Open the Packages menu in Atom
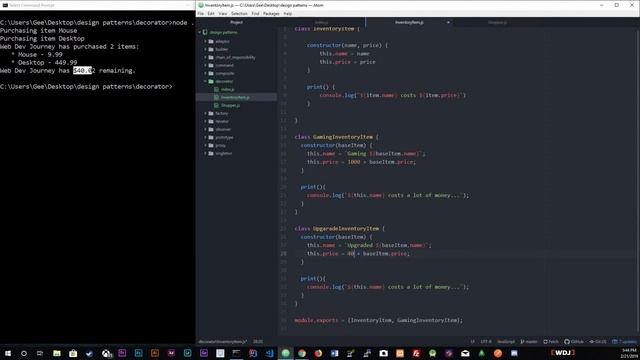 click(x=271, y=13)
